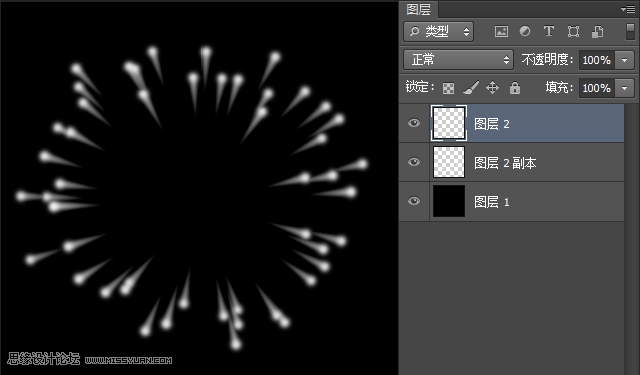
Task: Filter for smart object layers icon
Action: 598,31
